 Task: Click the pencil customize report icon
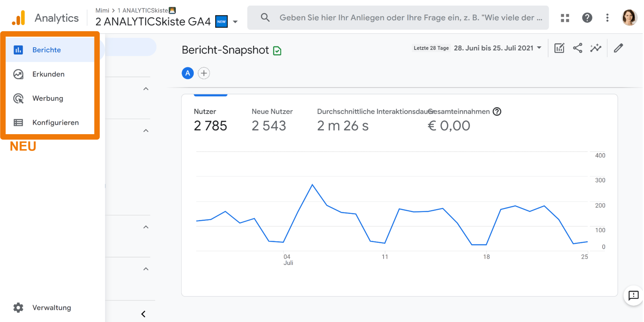tap(618, 48)
